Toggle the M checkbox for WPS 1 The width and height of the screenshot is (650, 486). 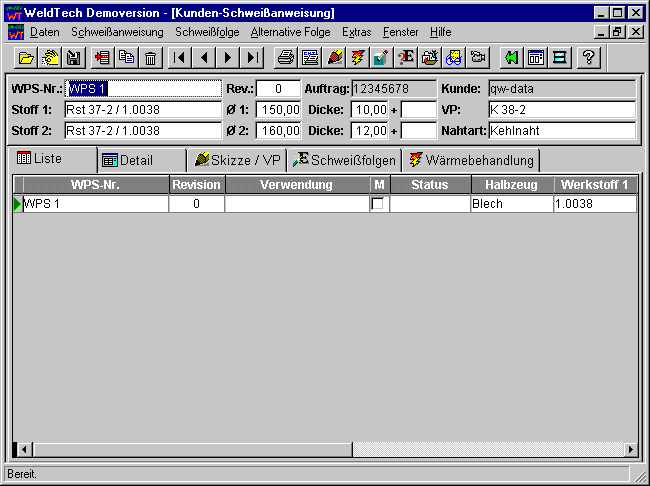coord(377,204)
